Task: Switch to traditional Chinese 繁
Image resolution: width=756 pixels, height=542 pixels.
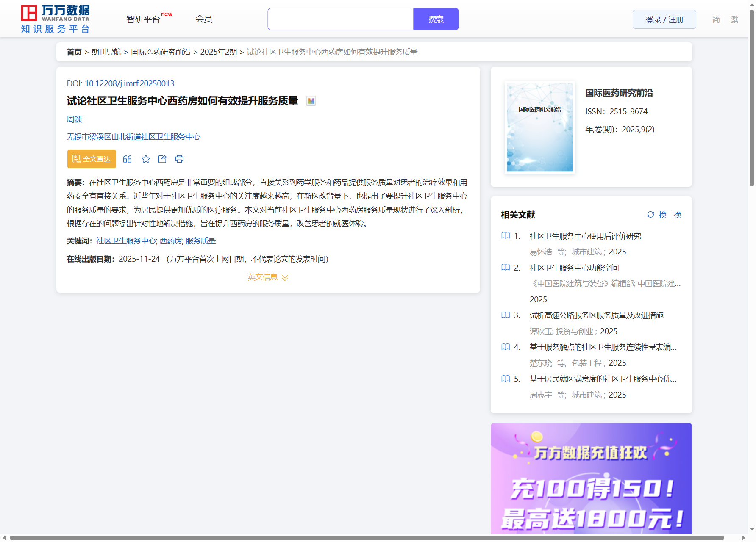Action: coord(735,19)
